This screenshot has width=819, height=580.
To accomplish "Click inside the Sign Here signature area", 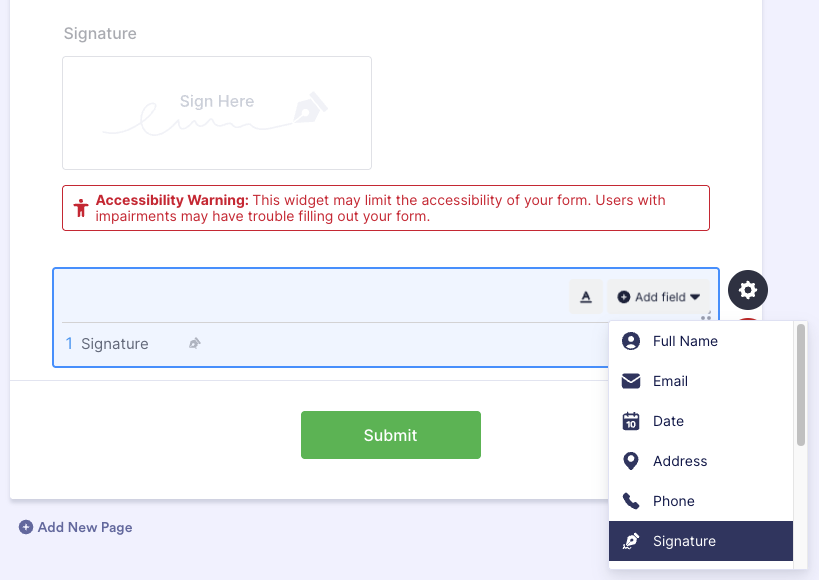I will point(217,112).
